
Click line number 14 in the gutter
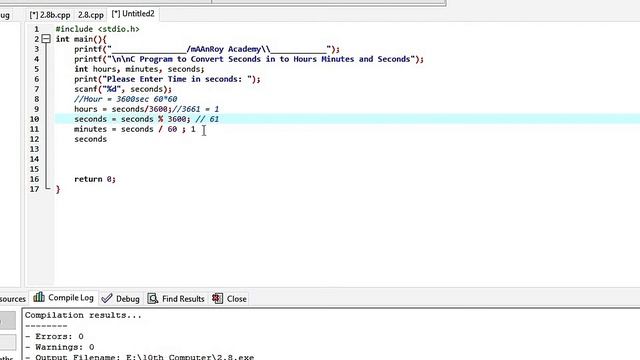pos(34,159)
